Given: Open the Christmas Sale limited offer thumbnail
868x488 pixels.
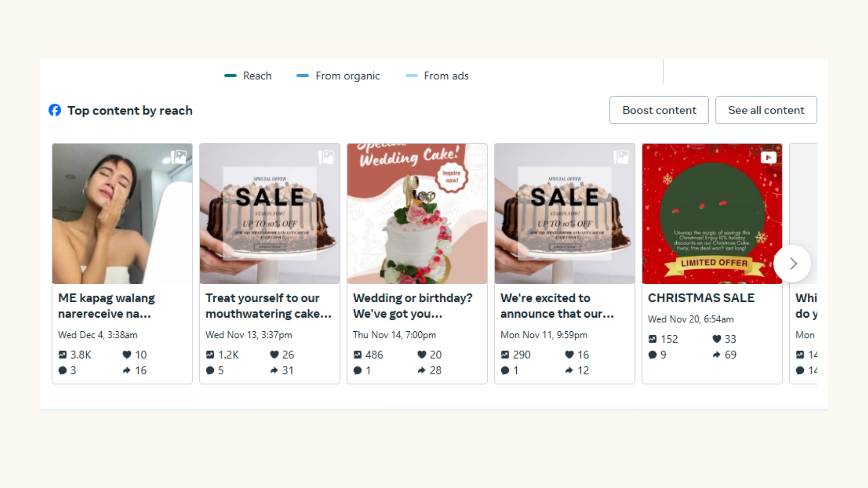Looking at the screenshot, I should click(712, 214).
